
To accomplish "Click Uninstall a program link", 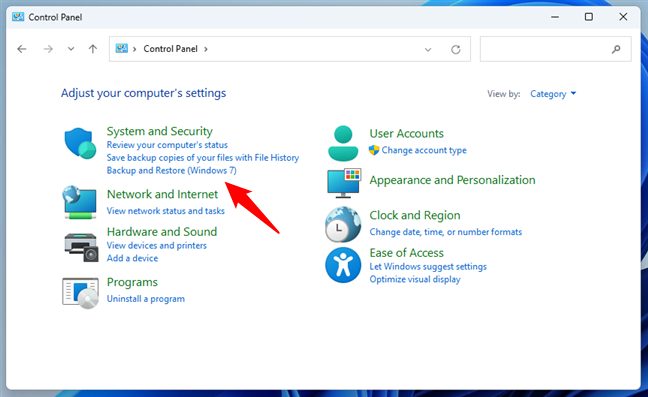I will 145,299.
